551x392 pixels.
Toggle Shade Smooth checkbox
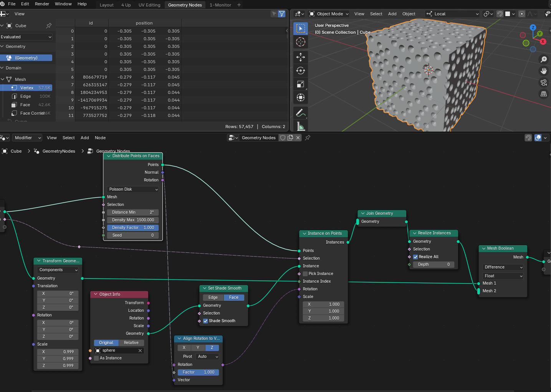[205, 321]
